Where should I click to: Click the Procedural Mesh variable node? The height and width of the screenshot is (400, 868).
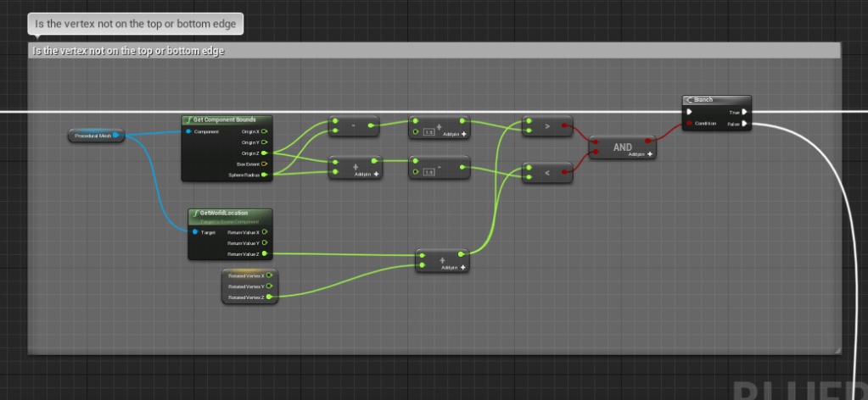click(95, 136)
